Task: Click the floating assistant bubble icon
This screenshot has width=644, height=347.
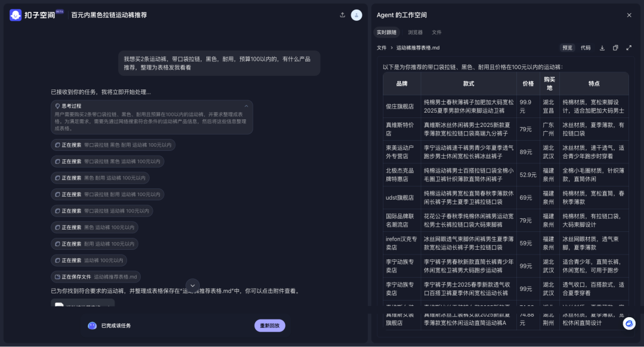Action: click(x=628, y=323)
